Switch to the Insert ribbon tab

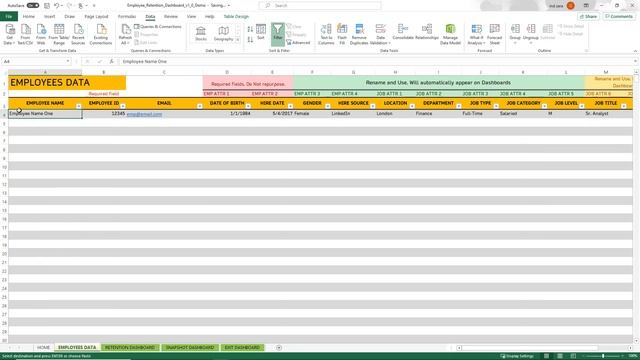pos(49,16)
